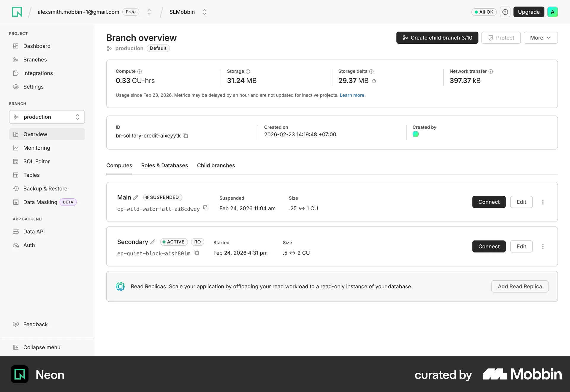Click the Settings gear icon

[16, 87]
